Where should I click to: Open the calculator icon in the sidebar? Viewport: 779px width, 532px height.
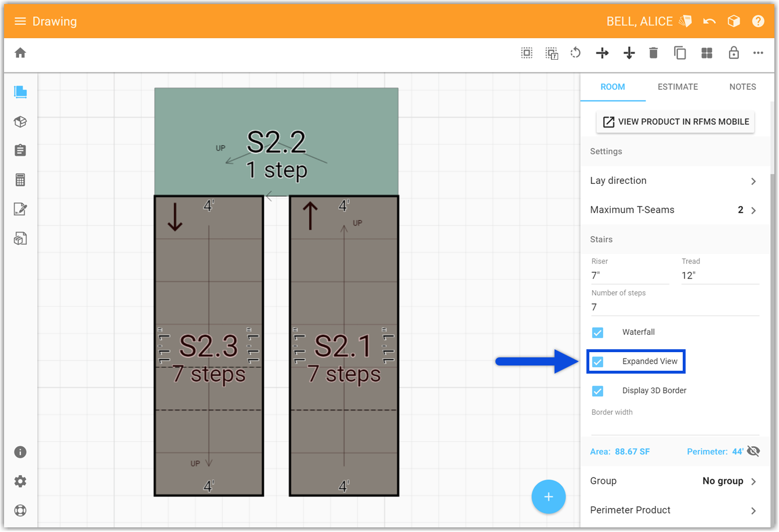click(x=20, y=180)
